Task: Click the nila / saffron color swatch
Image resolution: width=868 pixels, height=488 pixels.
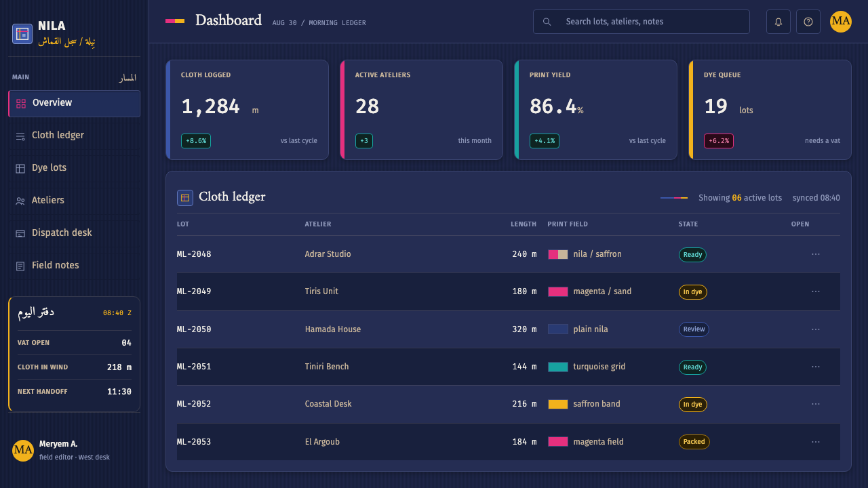Action: tap(558, 255)
